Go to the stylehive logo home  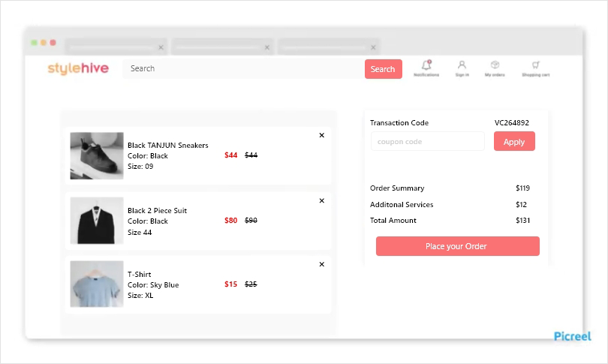pos(78,68)
